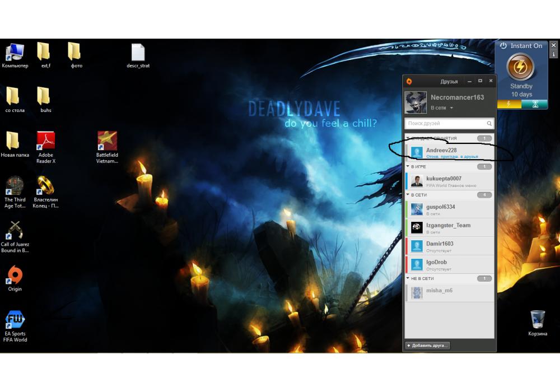Maximize the Друзья window
This screenshot has height=392, width=560.
coord(480,81)
